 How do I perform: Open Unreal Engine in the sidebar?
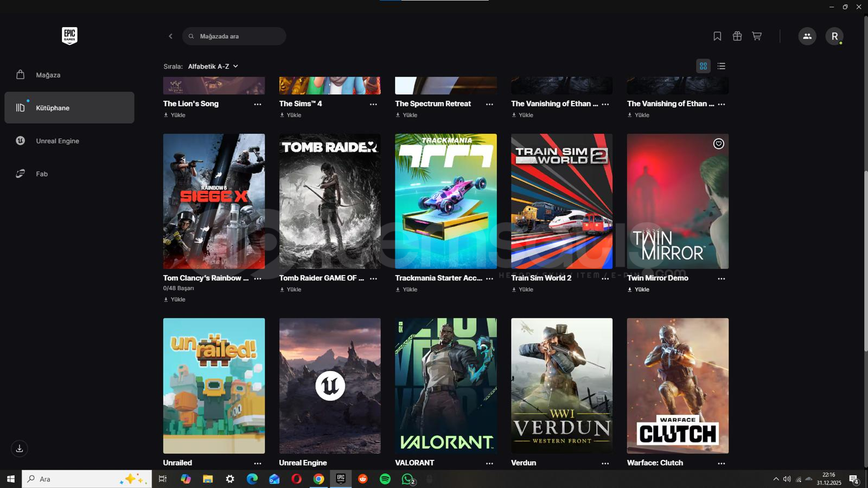(69, 141)
